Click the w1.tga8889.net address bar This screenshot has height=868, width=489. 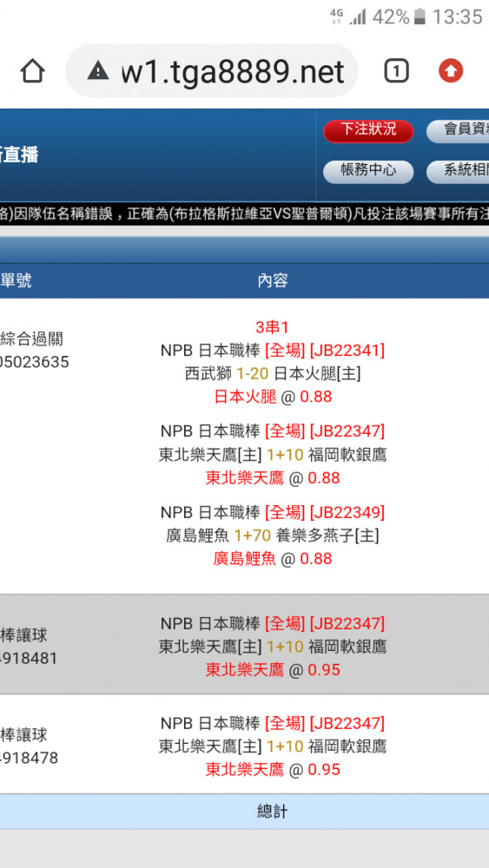tap(212, 71)
